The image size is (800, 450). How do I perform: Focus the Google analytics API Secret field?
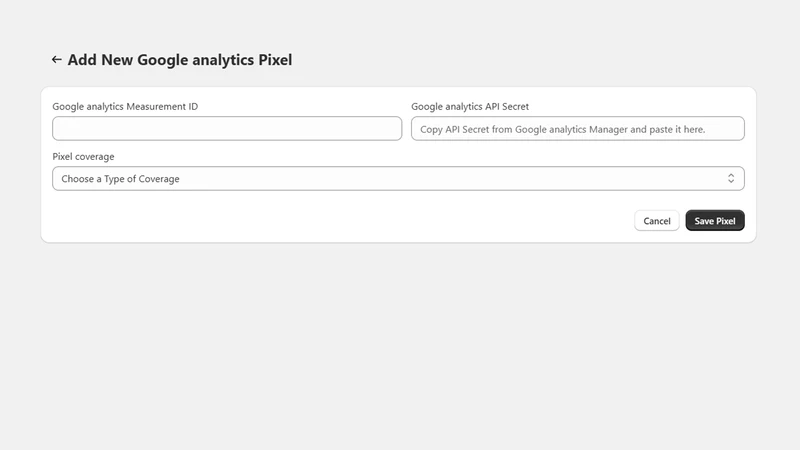pos(578,129)
